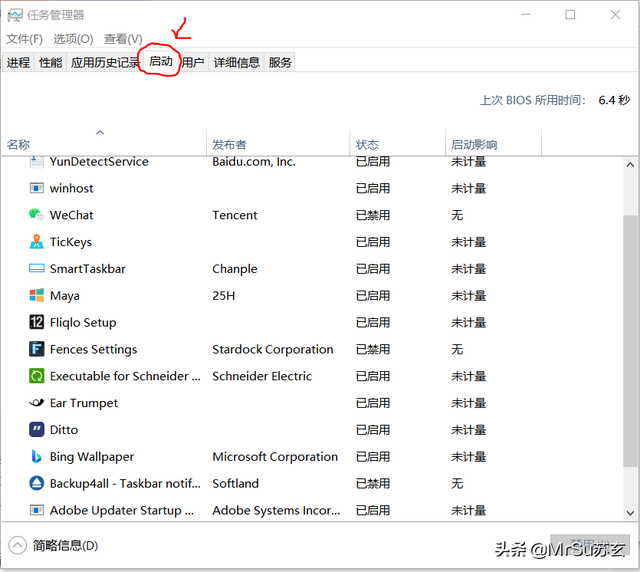Screen dimensions: 640x572
Task: Click the Adobe Updater Startup icon
Action: (36, 510)
